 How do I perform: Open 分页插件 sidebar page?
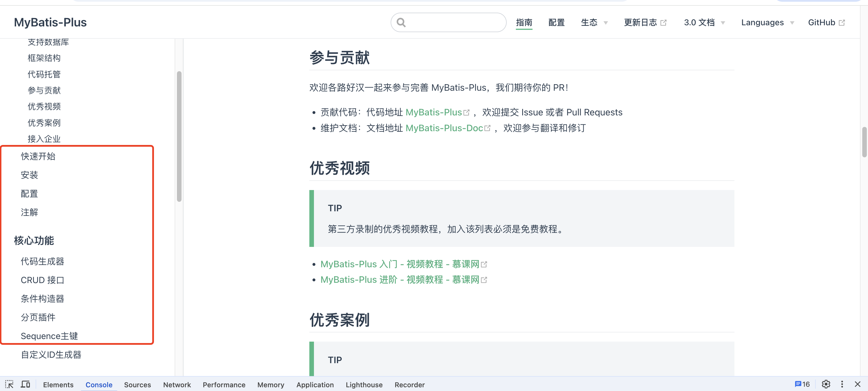(x=38, y=318)
